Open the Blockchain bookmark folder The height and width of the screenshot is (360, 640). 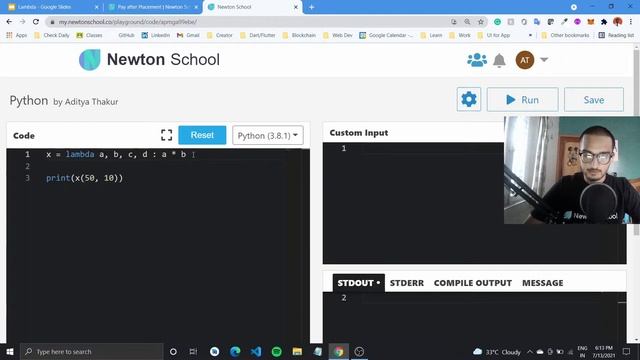point(299,36)
